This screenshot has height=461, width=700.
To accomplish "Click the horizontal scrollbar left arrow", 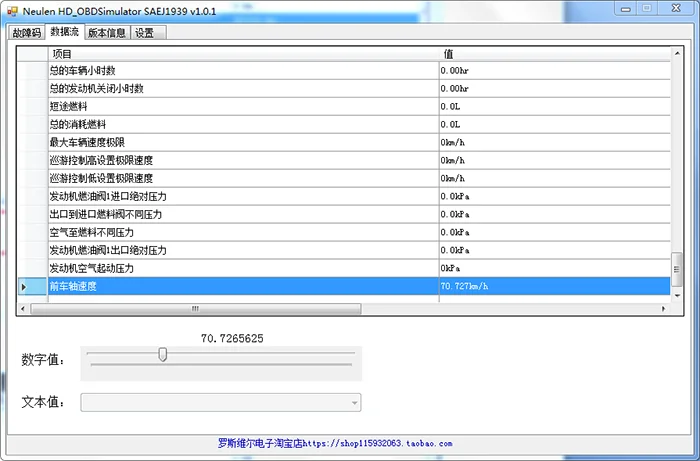I will coord(23,308).
